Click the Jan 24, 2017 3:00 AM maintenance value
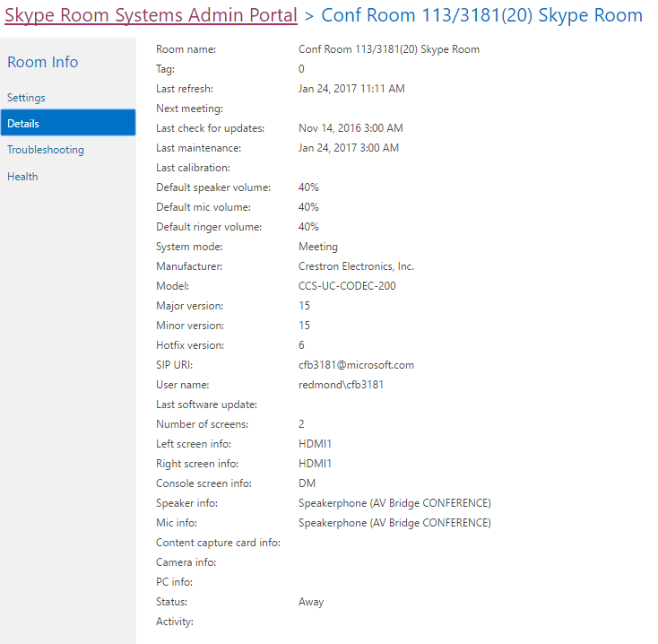The image size is (658, 644). tap(349, 148)
